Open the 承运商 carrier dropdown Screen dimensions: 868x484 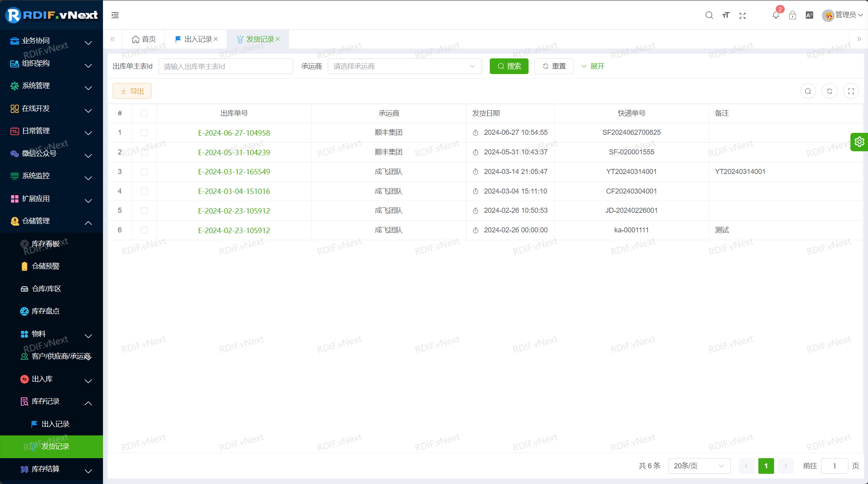[x=404, y=66]
